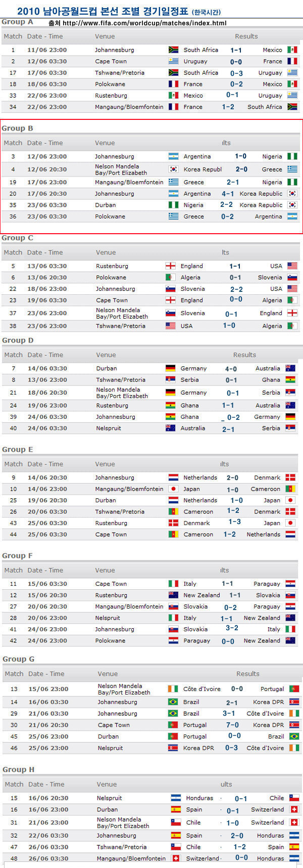Click Honduras flag in match 15 row
303x868 pixels.
click(176, 798)
